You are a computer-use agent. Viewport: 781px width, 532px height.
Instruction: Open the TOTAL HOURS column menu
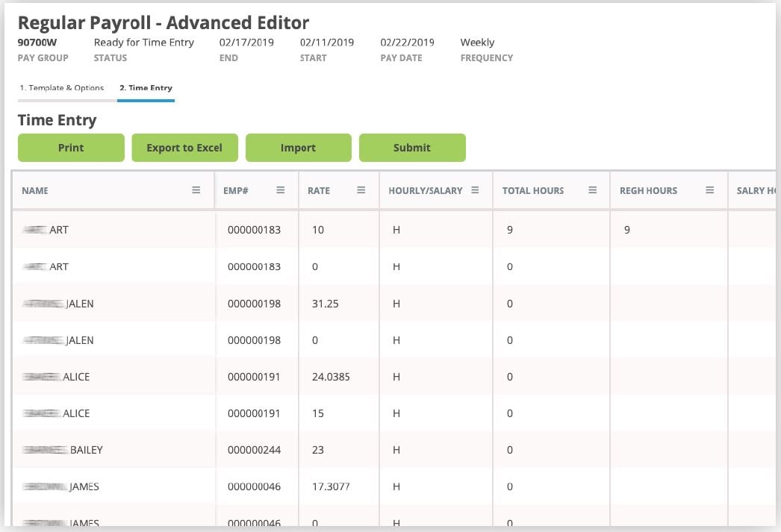click(594, 190)
